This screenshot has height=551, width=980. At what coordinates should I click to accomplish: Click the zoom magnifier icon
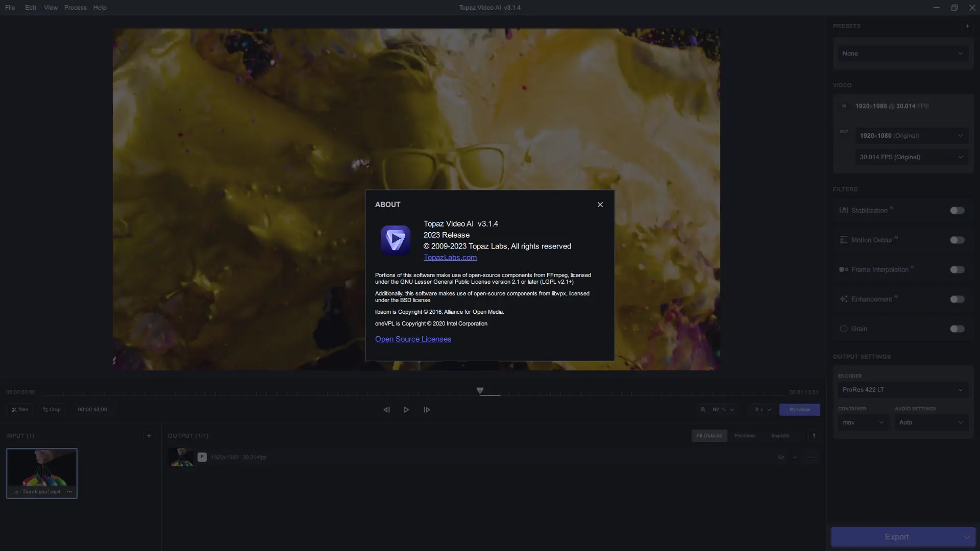tap(703, 410)
